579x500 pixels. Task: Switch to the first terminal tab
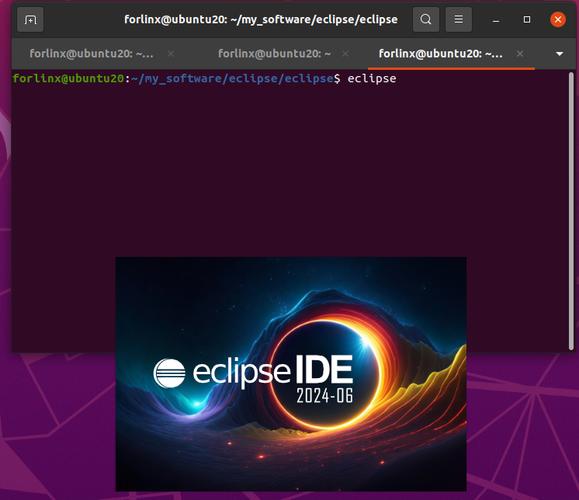[x=91, y=54]
